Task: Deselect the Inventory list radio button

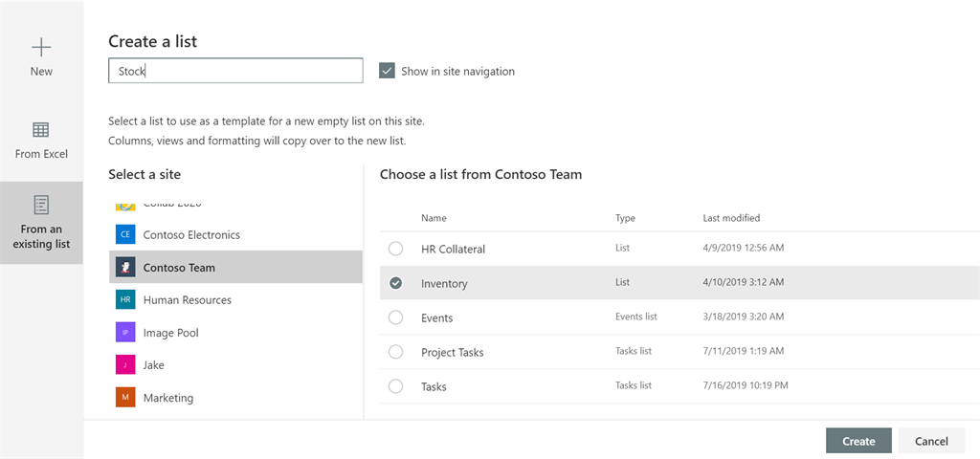Action: click(395, 283)
